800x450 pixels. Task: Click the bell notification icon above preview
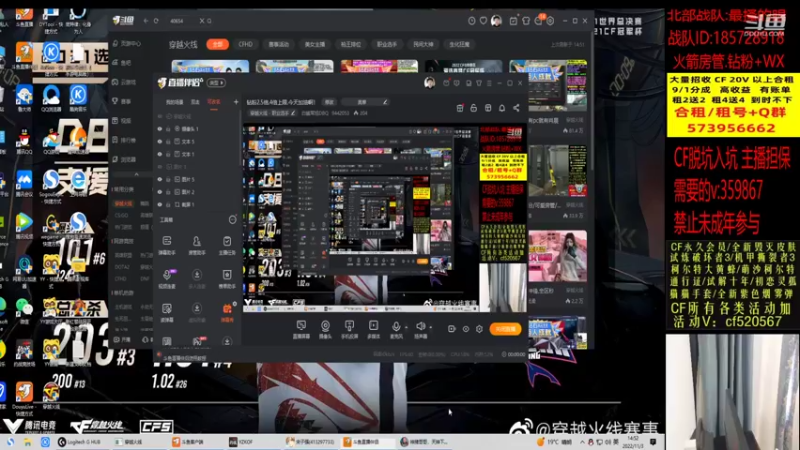pos(502,108)
